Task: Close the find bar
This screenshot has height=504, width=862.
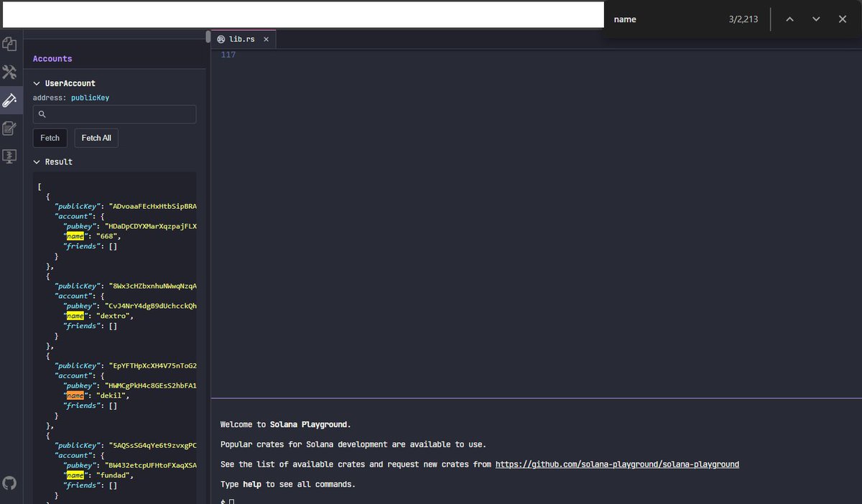Action: 843,19
